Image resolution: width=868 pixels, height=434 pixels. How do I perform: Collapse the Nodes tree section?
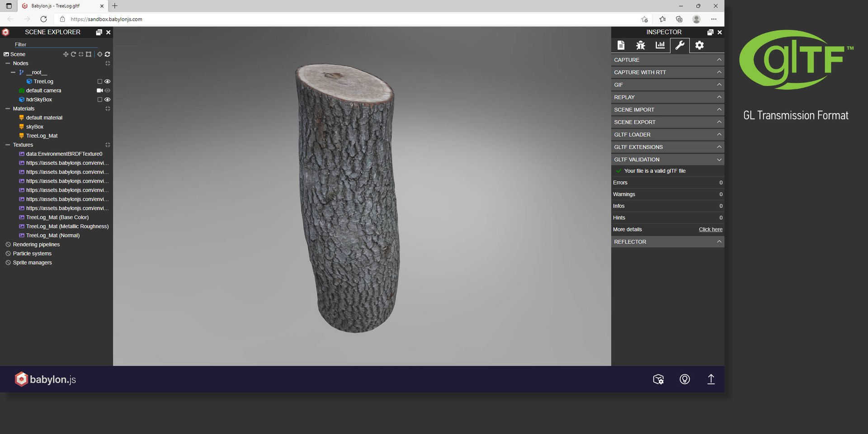pyautogui.click(x=8, y=63)
